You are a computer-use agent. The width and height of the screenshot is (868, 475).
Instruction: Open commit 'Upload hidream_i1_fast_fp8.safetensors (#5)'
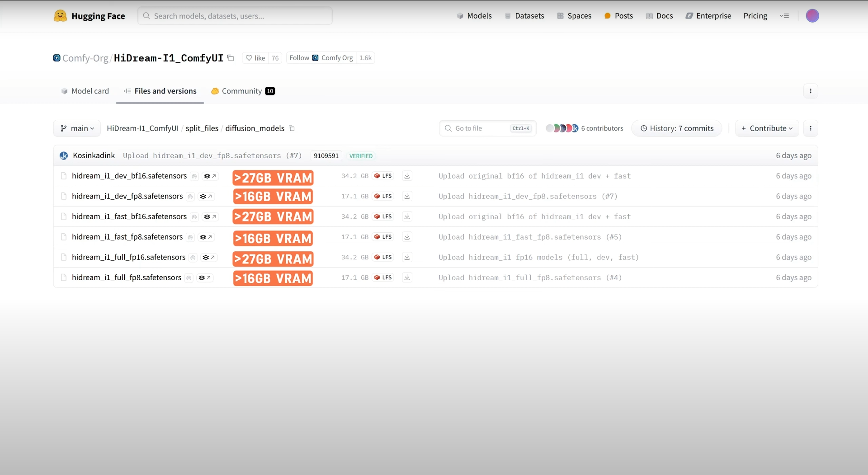click(530, 237)
